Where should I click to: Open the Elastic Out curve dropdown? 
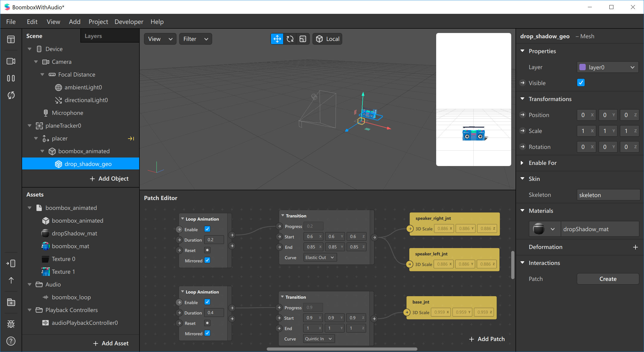(x=320, y=257)
